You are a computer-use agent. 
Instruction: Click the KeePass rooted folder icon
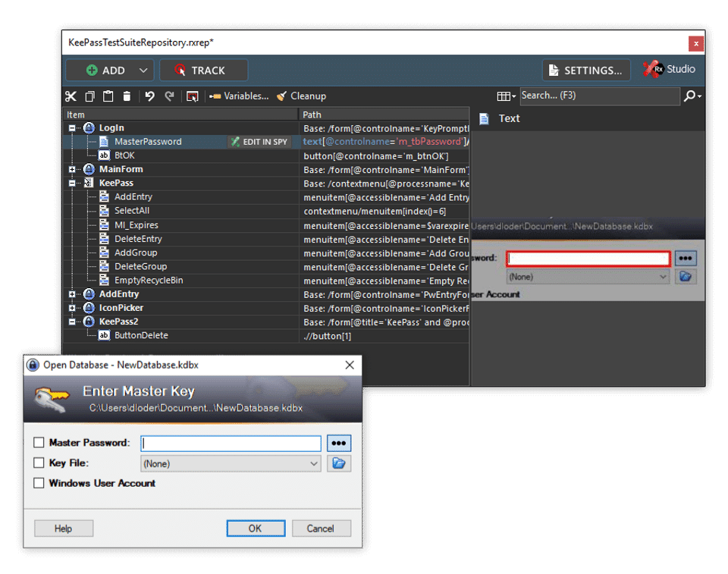point(89,183)
